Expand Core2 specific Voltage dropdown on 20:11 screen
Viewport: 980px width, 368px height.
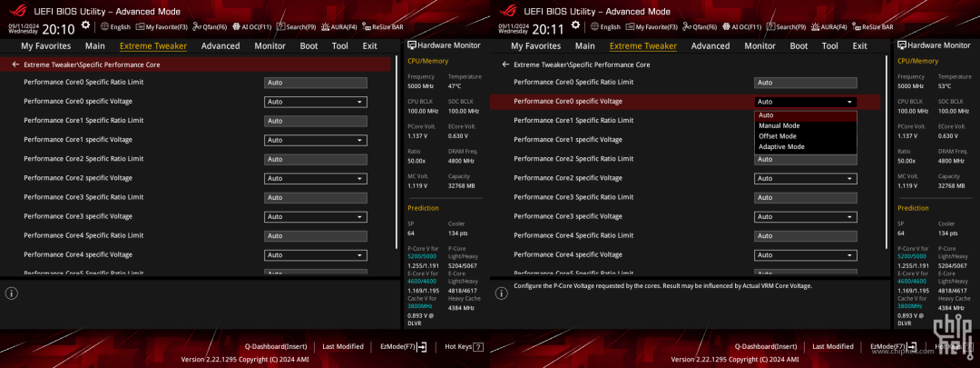806,178
